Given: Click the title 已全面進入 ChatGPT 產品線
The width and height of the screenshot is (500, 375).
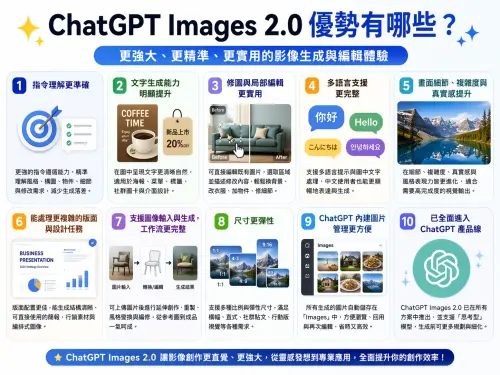Looking at the screenshot, I should [451, 223].
